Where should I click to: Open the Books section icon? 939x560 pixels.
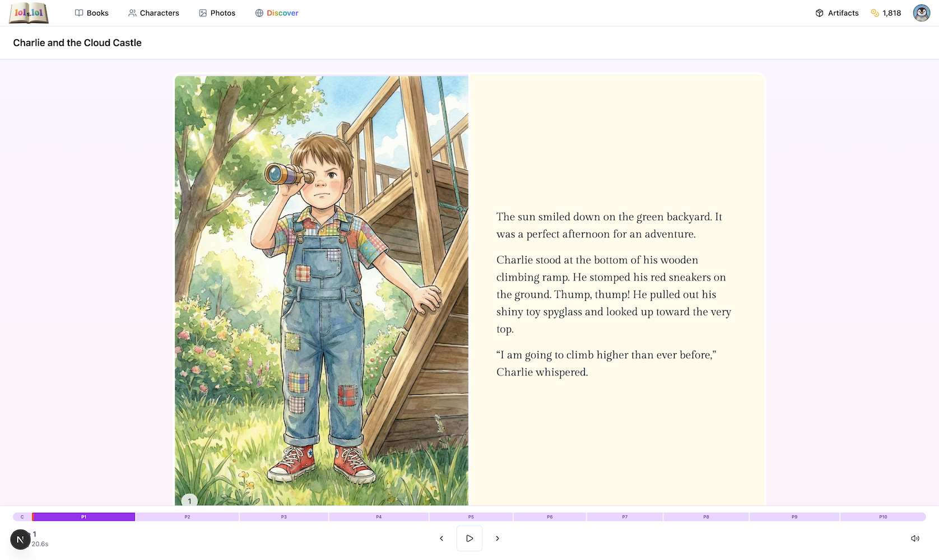pos(78,12)
